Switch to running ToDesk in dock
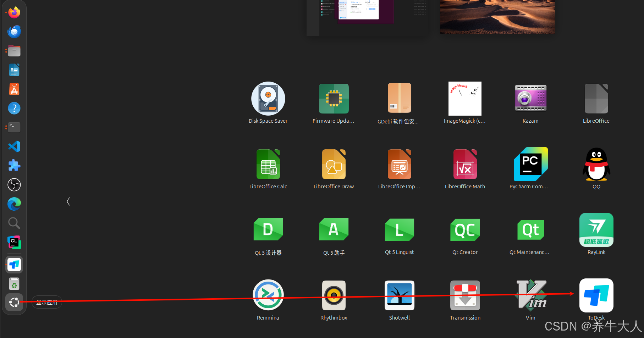This screenshot has width=644, height=338. coord(14,265)
